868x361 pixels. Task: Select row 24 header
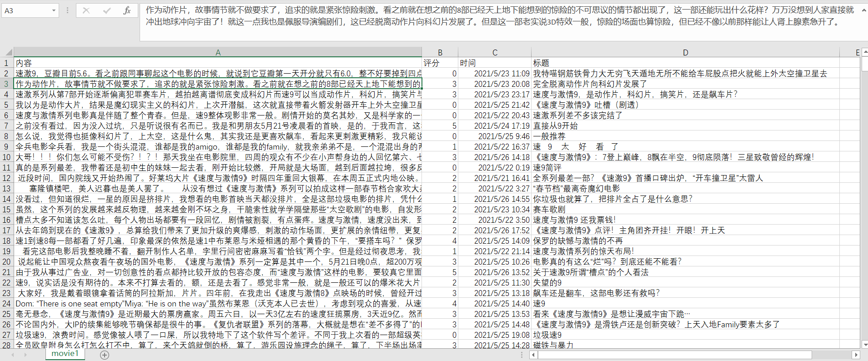pyautogui.click(x=7, y=304)
